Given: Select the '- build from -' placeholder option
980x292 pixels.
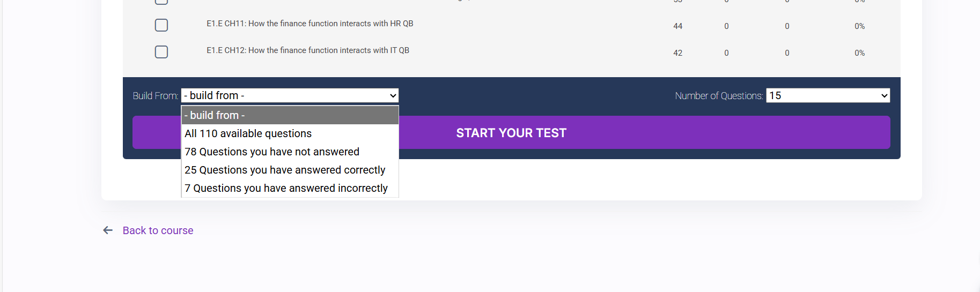Looking at the screenshot, I should tap(290, 115).
